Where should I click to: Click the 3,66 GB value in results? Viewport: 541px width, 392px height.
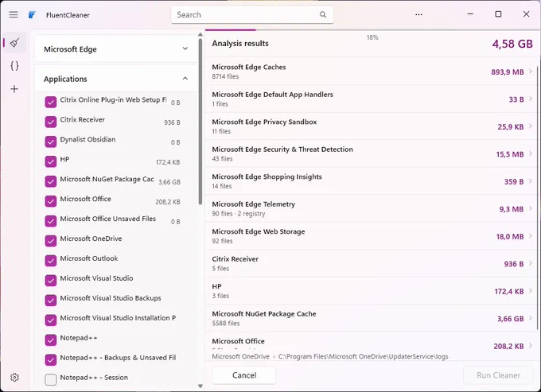coord(510,319)
